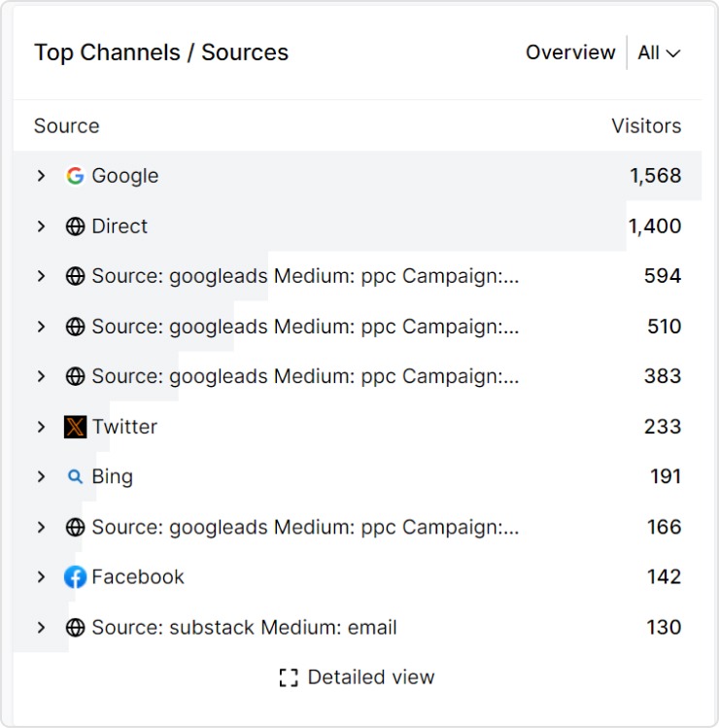Viewport: 719px width, 728px height.
Task: Click globe icon in the 510 visitors row
Action: click(x=75, y=327)
